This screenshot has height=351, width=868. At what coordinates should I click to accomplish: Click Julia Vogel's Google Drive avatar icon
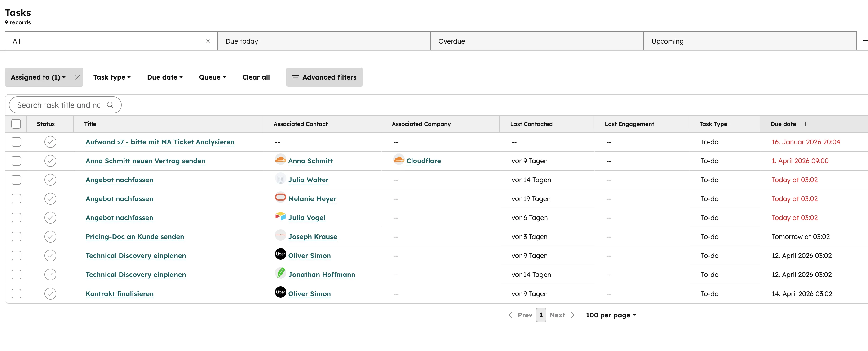tap(280, 217)
